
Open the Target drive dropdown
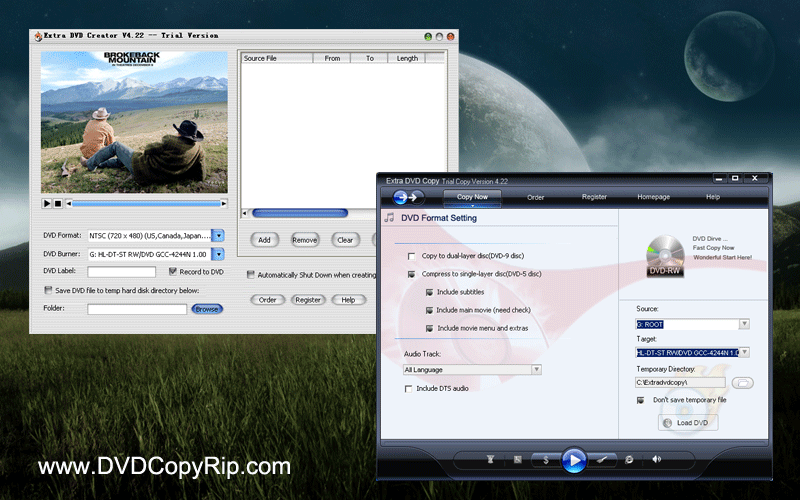click(744, 352)
